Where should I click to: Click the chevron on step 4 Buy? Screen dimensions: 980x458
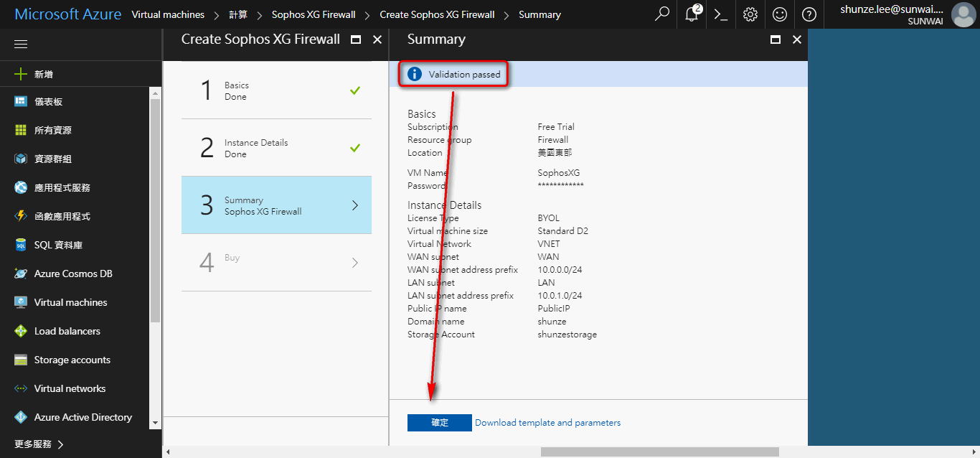click(355, 263)
